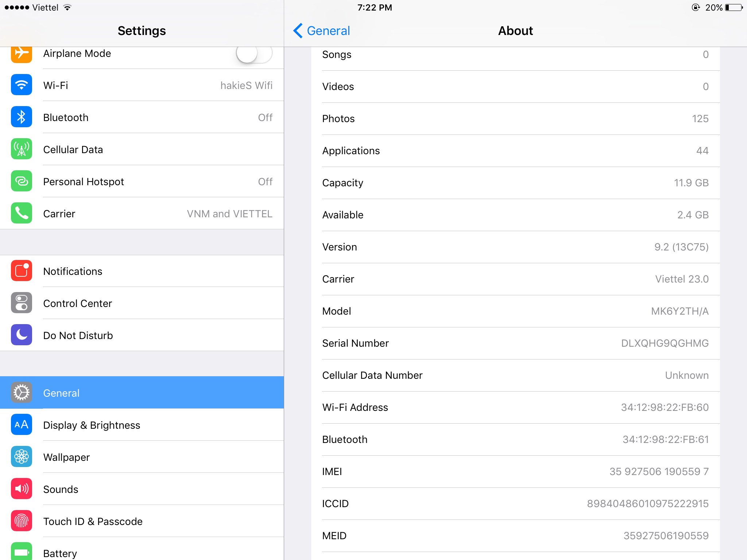
Task: Tap the 7:22 PM status bar clock
Action: pos(375,8)
